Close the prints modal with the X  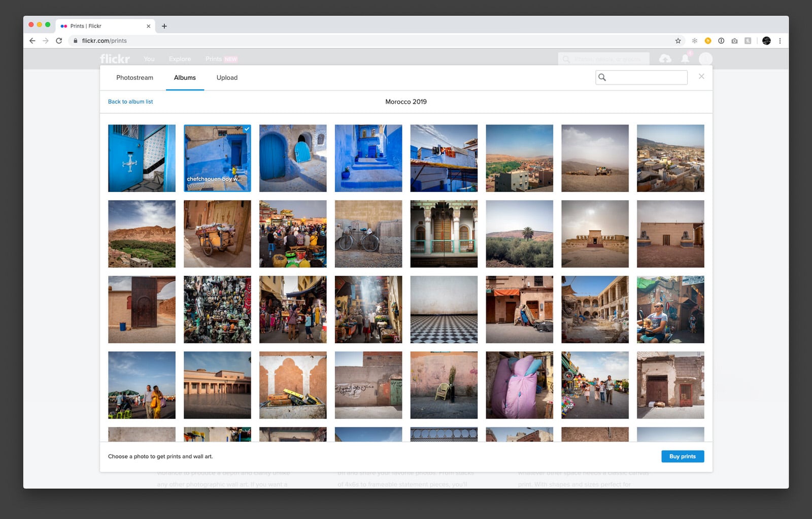coord(701,76)
